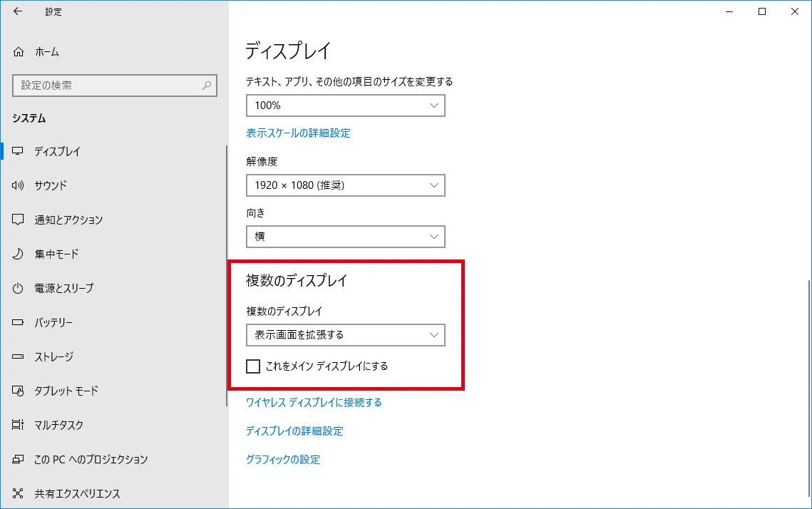Viewport: 812px width, 509px height.
Task: Click the sidebar vertical scrollbar
Action: pos(227,275)
